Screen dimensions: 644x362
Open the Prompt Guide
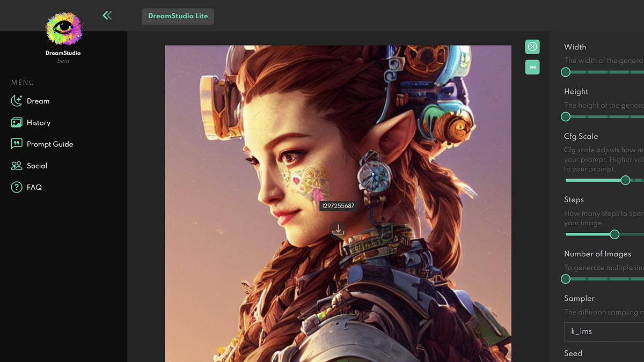(49, 144)
